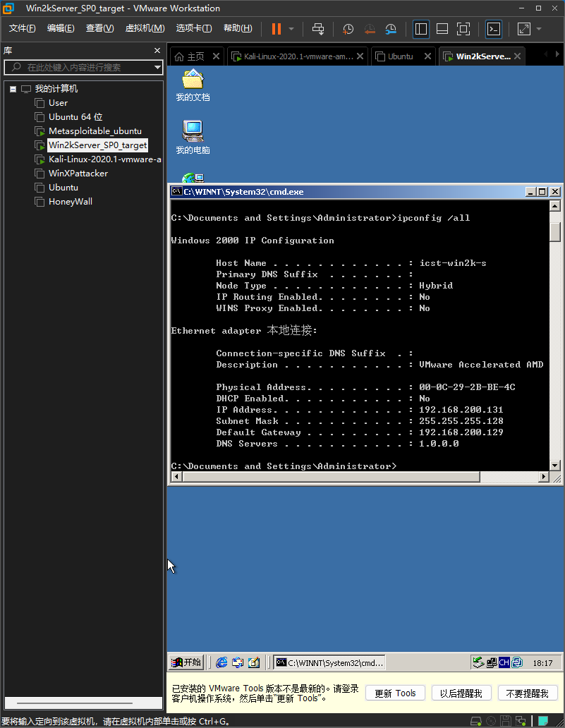Open the snapshot manager icon

[x=391, y=29]
